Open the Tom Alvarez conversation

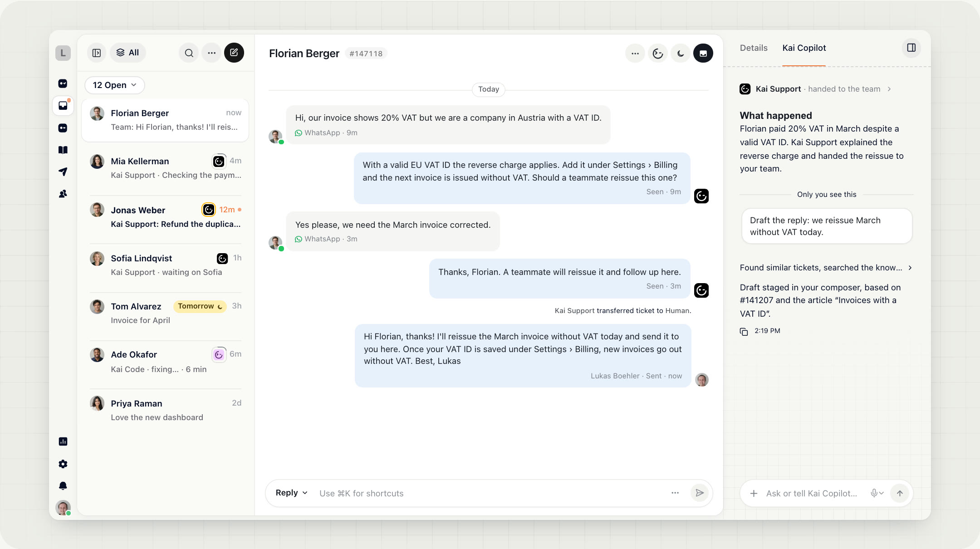click(x=165, y=314)
